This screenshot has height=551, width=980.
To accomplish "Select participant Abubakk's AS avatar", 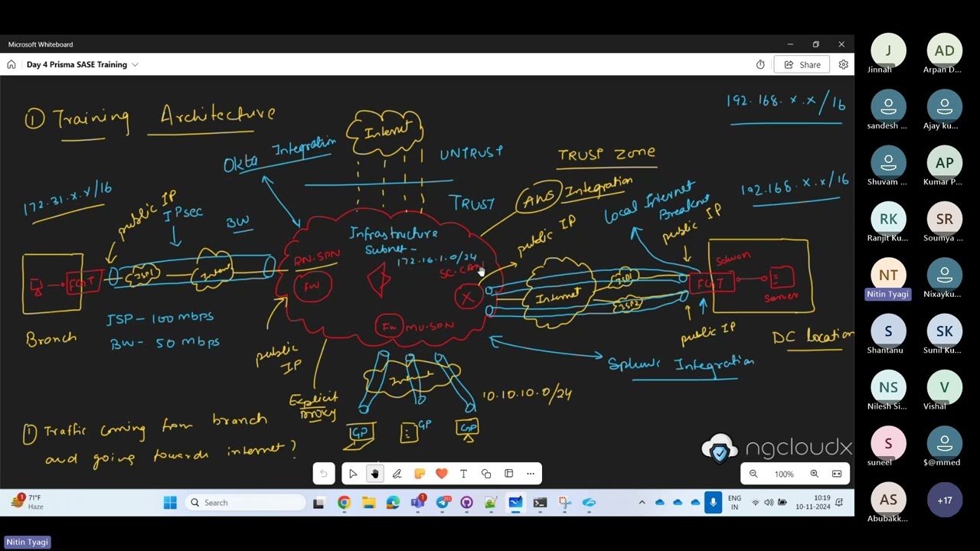I will click(888, 500).
